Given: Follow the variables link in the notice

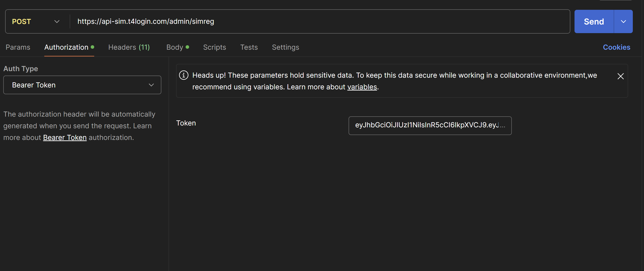Looking at the screenshot, I should pyautogui.click(x=362, y=87).
